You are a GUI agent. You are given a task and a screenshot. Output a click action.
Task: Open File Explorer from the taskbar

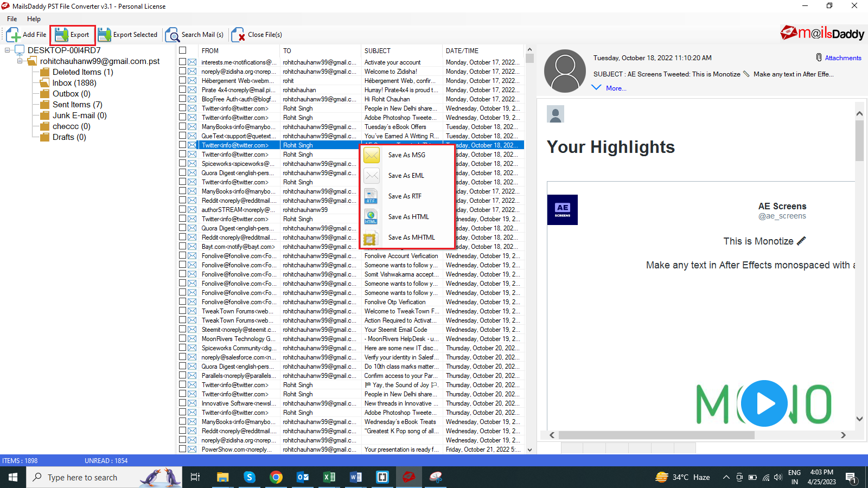tap(223, 477)
